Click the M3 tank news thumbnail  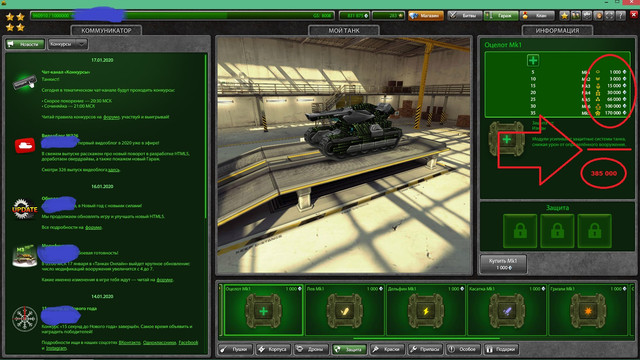tap(24, 256)
